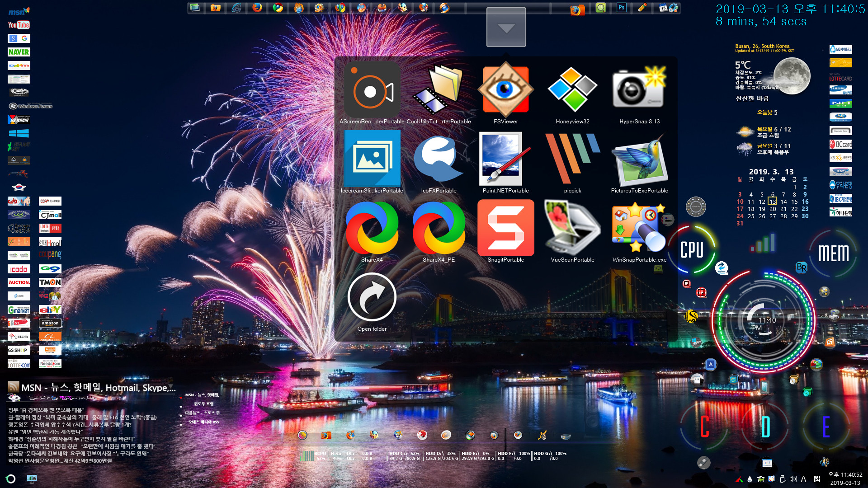
Task: Click the volume icon in system tray
Action: click(x=793, y=479)
